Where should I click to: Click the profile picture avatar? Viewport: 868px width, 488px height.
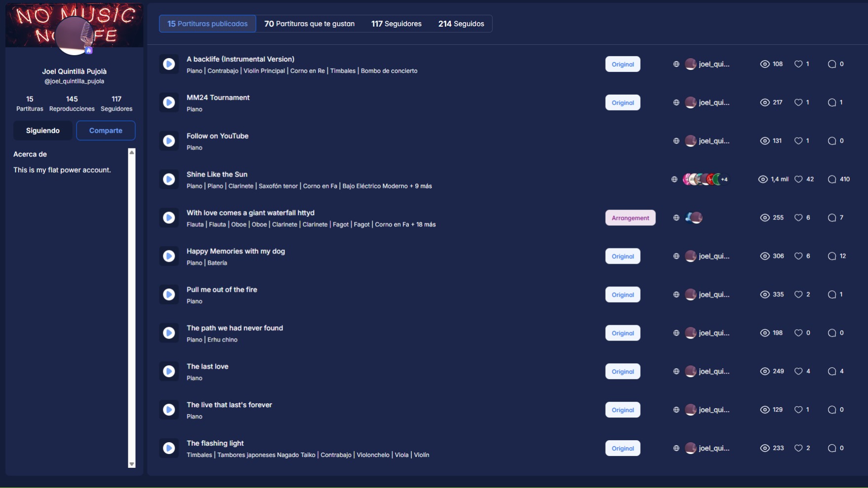[74, 35]
